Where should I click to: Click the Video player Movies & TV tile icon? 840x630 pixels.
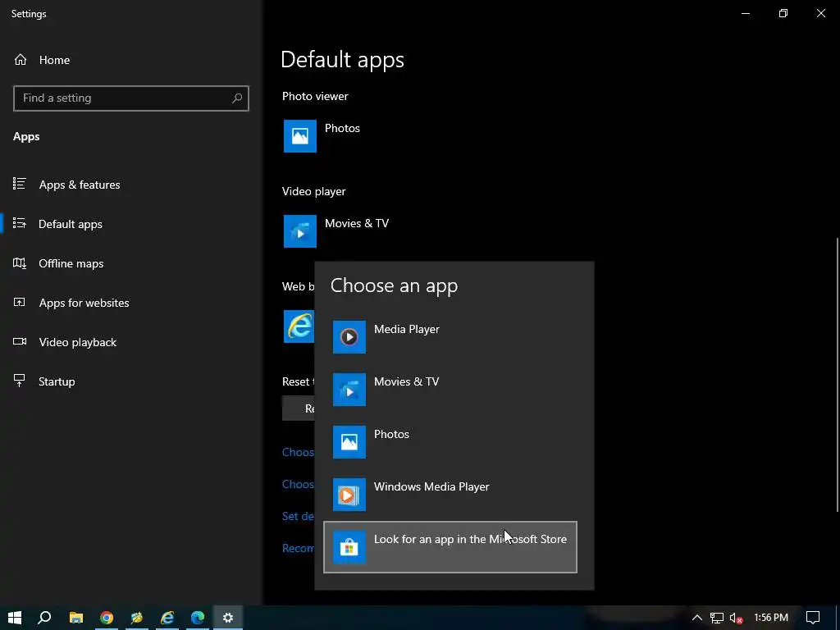click(300, 231)
